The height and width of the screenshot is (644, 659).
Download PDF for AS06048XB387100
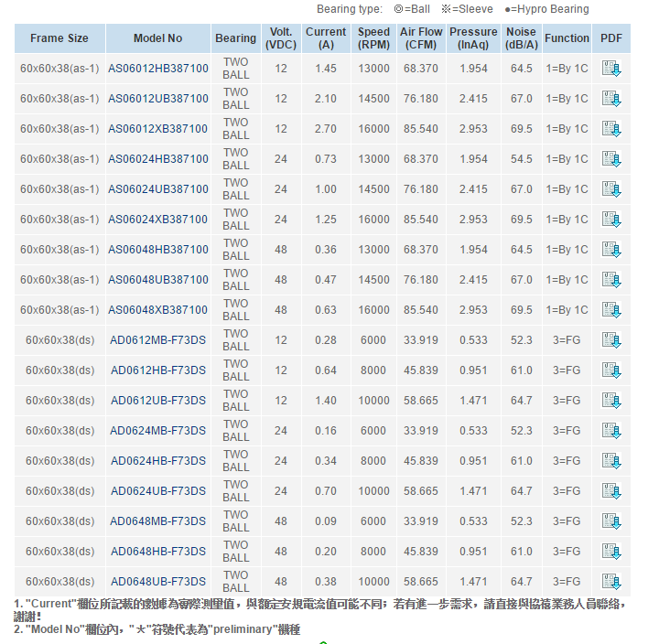point(611,310)
